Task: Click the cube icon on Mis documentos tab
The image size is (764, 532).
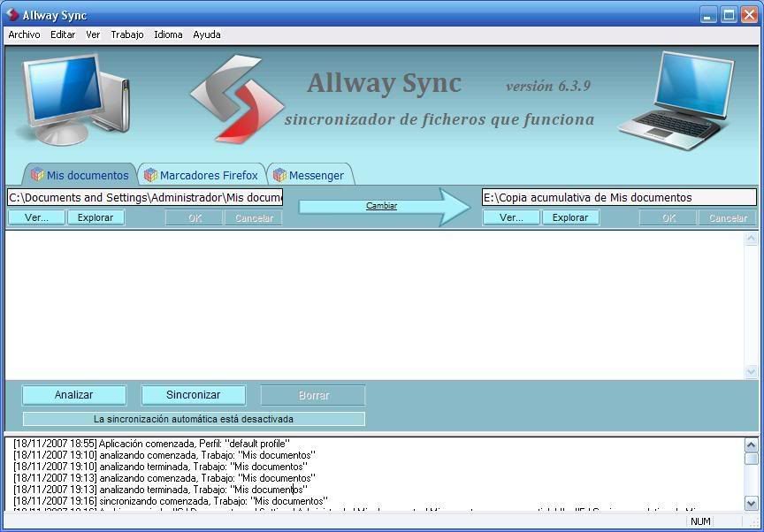Action: [37, 174]
